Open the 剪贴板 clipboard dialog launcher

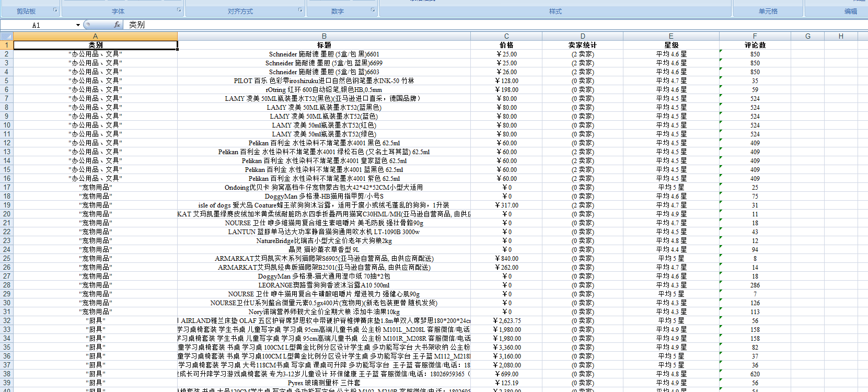tap(55, 10)
